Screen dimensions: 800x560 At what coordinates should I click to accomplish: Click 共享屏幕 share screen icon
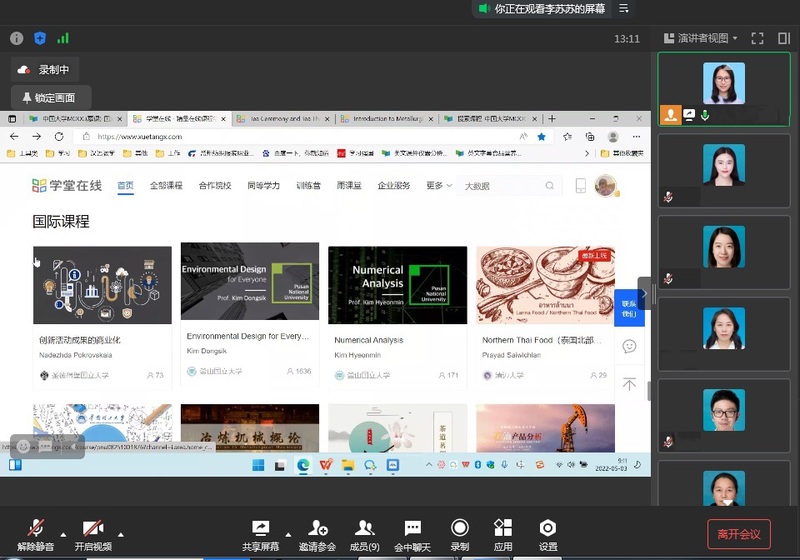260,528
